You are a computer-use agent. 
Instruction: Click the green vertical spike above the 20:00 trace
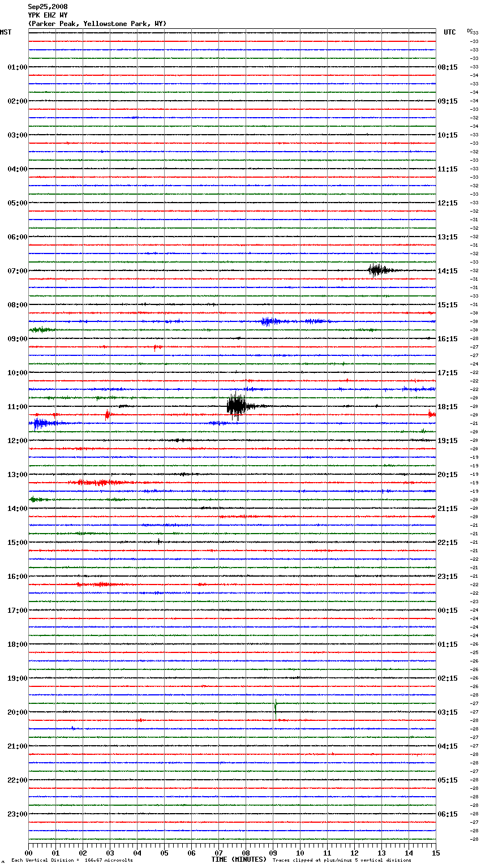(x=276, y=708)
